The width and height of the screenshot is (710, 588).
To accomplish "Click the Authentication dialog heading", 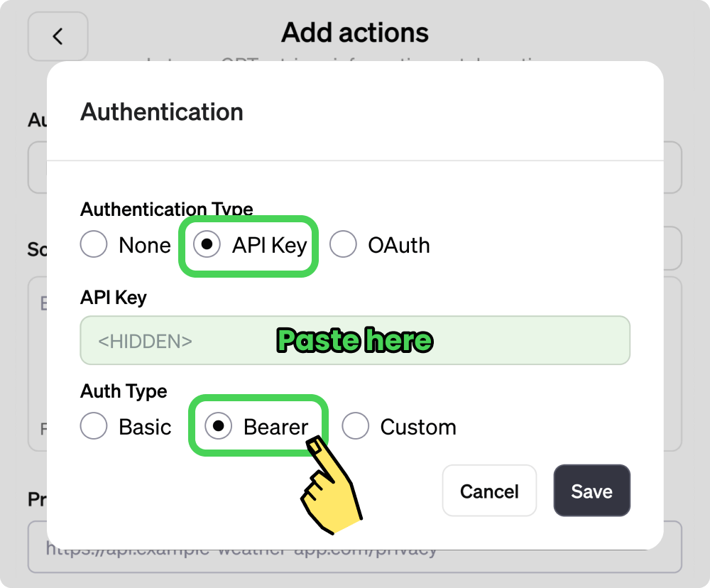I will [x=162, y=112].
